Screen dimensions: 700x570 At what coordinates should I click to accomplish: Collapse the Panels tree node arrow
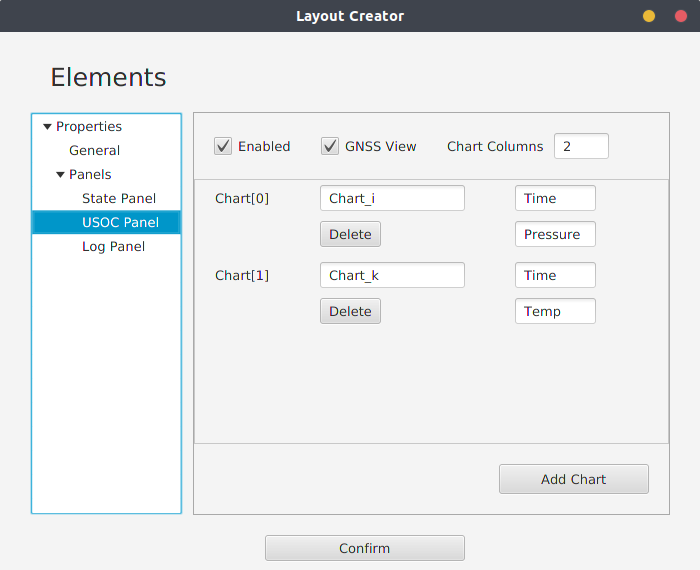click(60, 175)
